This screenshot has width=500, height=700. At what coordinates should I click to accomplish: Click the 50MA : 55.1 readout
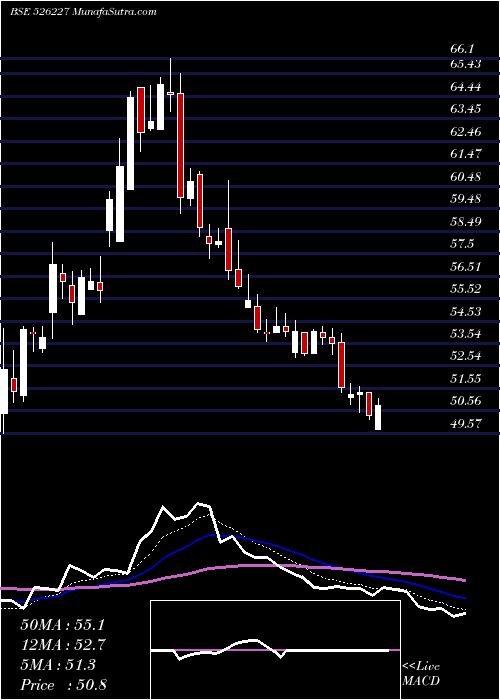[64, 625]
